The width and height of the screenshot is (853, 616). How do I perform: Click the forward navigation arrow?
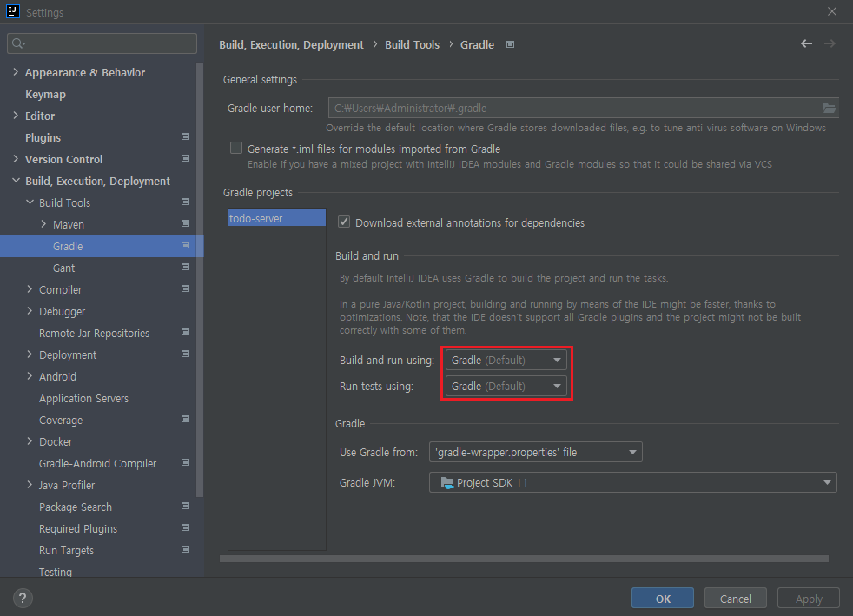830,43
